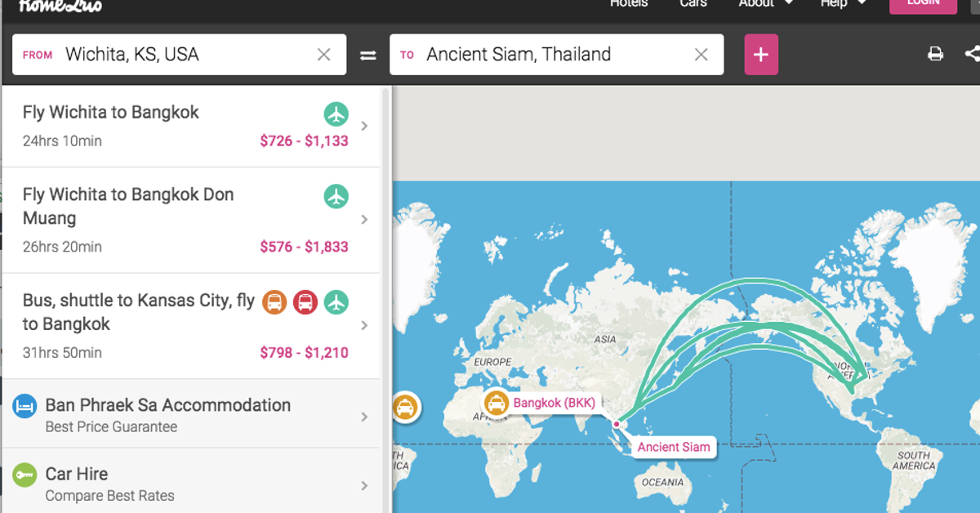Image resolution: width=980 pixels, height=513 pixels.
Task: Clear the FROM origin field
Action: click(x=324, y=55)
